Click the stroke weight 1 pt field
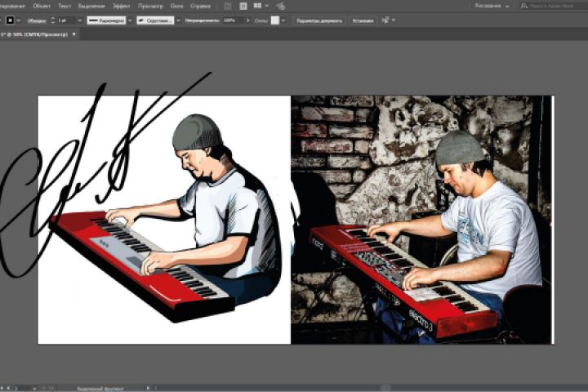588x392 pixels. click(x=66, y=20)
